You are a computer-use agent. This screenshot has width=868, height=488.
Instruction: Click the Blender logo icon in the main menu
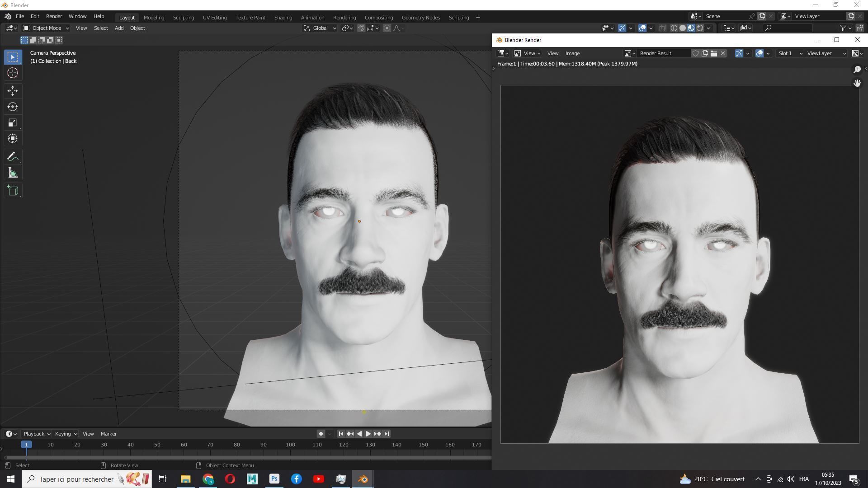coord(8,16)
